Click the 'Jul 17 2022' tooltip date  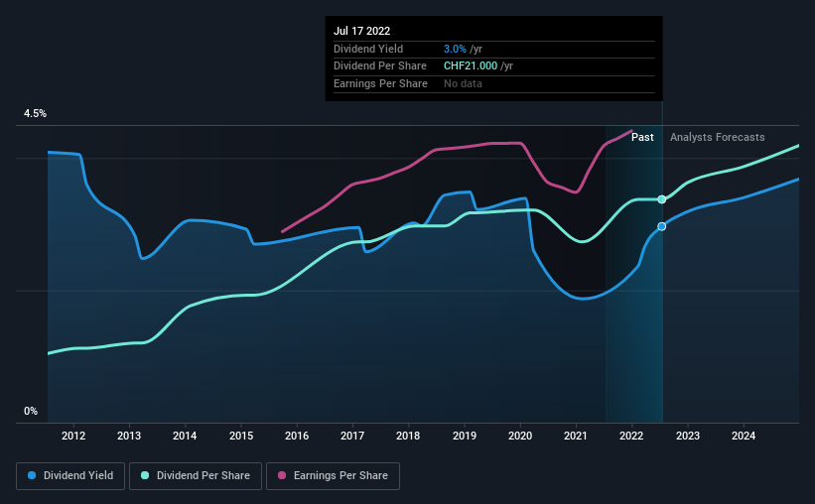click(361, 31)
